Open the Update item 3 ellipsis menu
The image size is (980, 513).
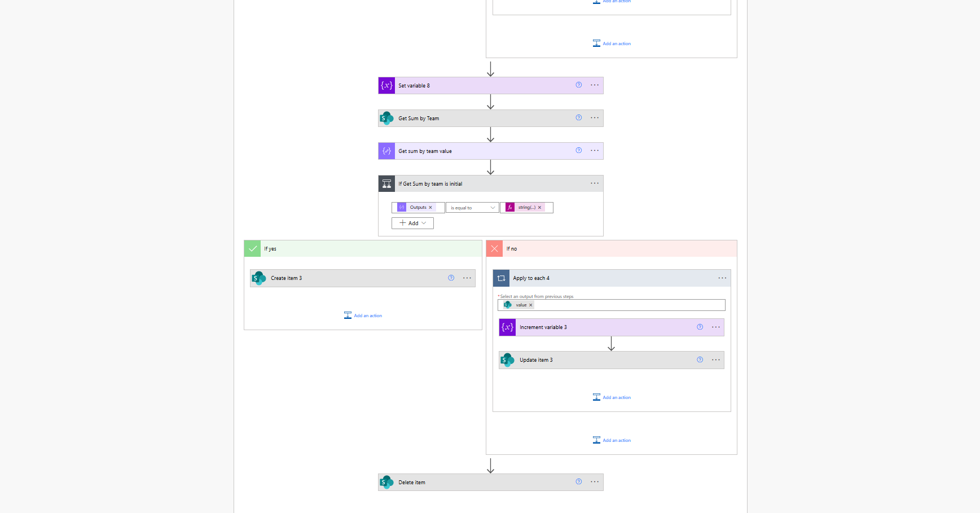[716, 360]
